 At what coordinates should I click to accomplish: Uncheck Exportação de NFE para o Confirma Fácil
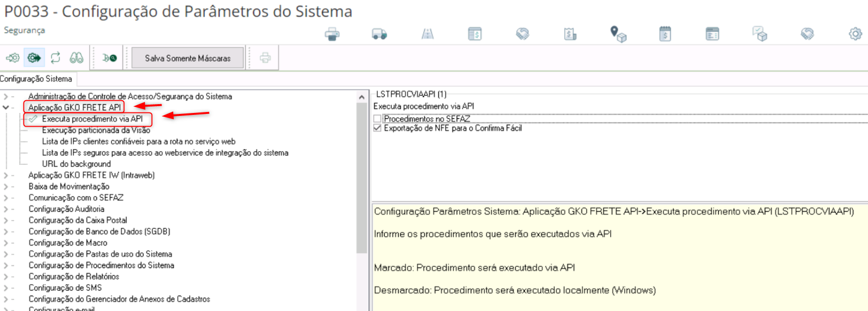tap(377, 128)
